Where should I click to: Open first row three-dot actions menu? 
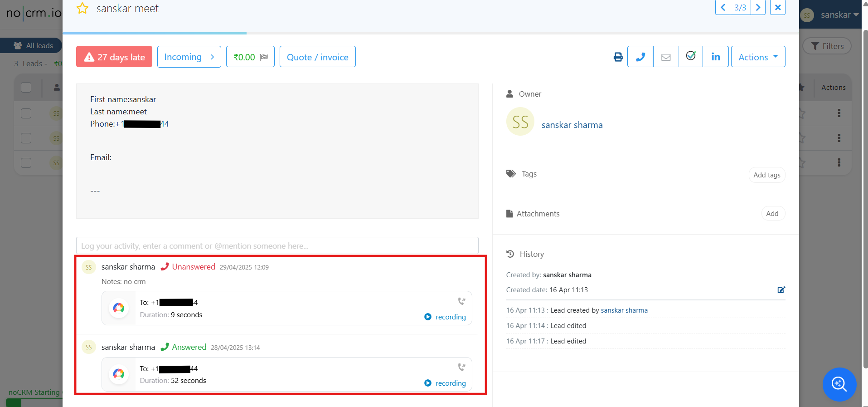click(839, 113)
